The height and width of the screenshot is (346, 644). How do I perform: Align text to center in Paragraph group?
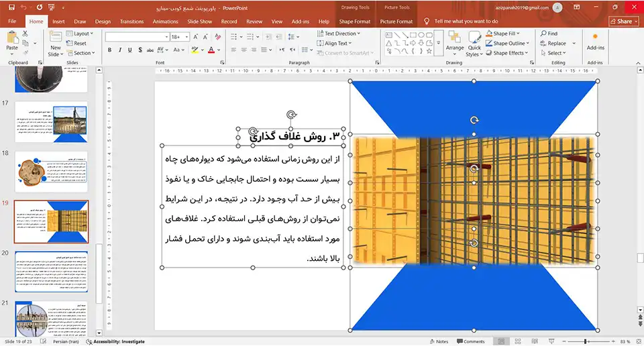tap(244, 50)
